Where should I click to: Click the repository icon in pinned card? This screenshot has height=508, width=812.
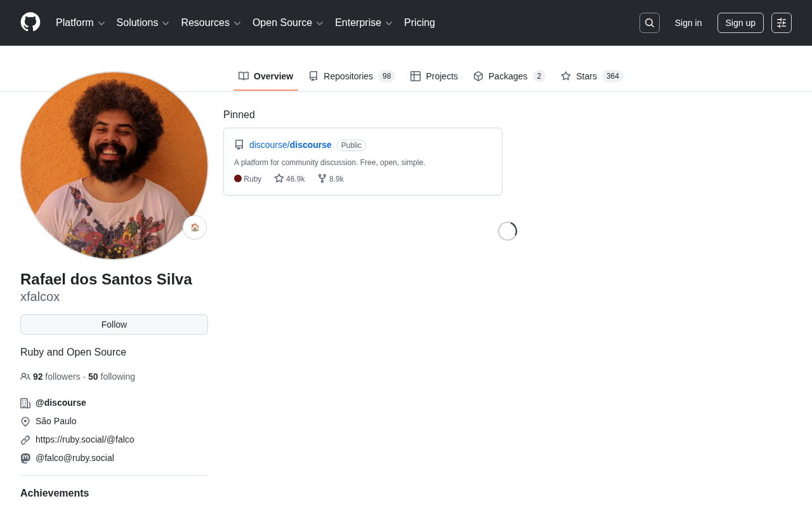(x=239, y=145)
